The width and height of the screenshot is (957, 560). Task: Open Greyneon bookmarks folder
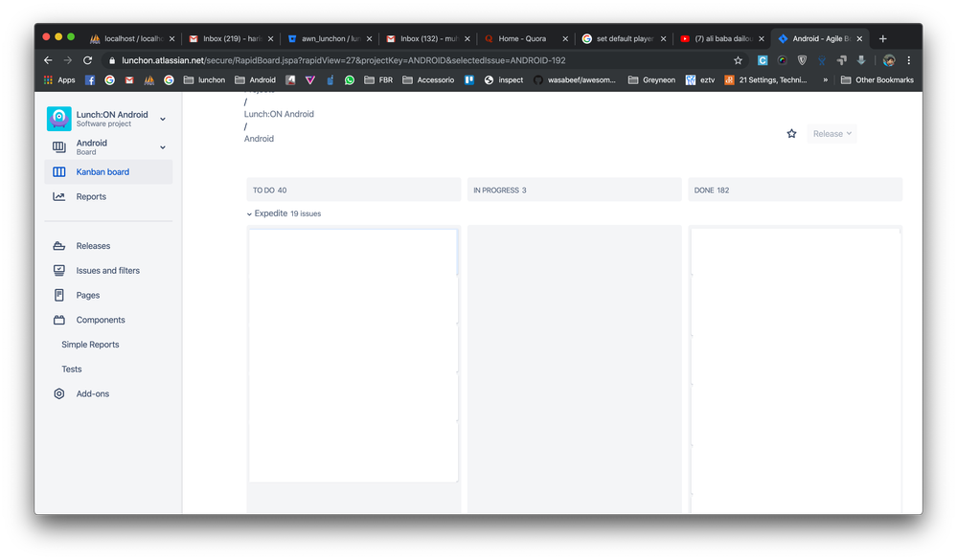[x=651, y=79]
